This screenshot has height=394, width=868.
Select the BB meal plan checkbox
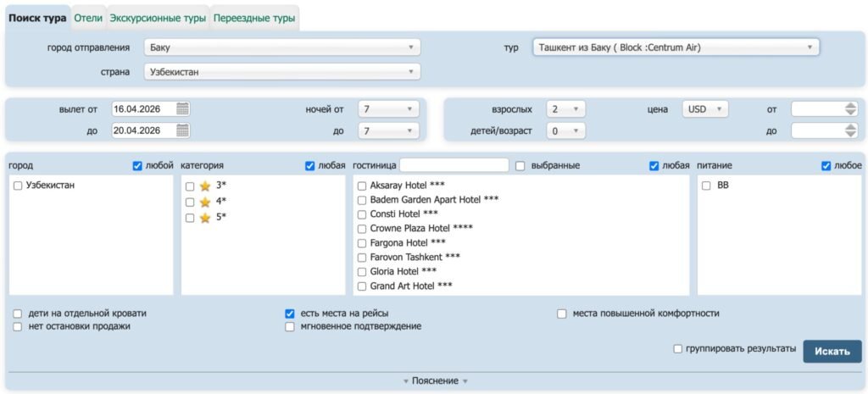[x=706, y=186]
